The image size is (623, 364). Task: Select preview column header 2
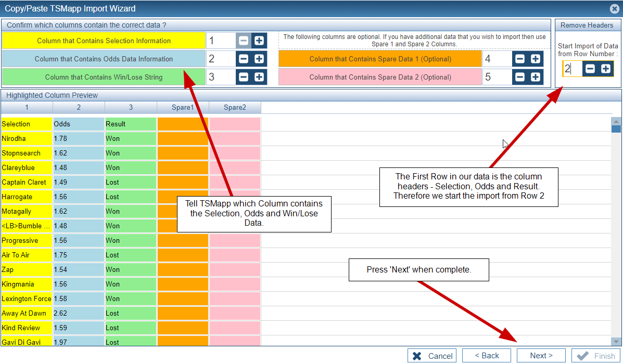79,107
